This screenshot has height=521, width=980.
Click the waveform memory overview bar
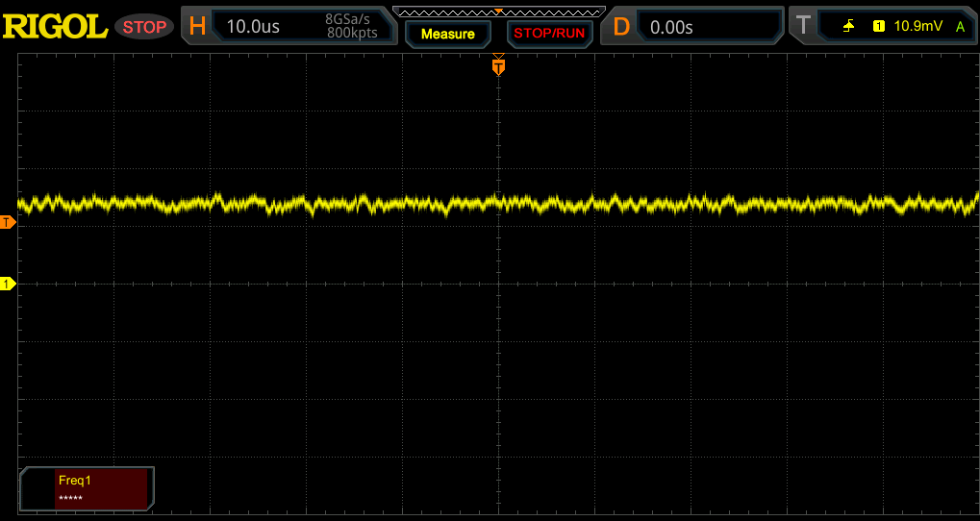[x=499, y=12]
